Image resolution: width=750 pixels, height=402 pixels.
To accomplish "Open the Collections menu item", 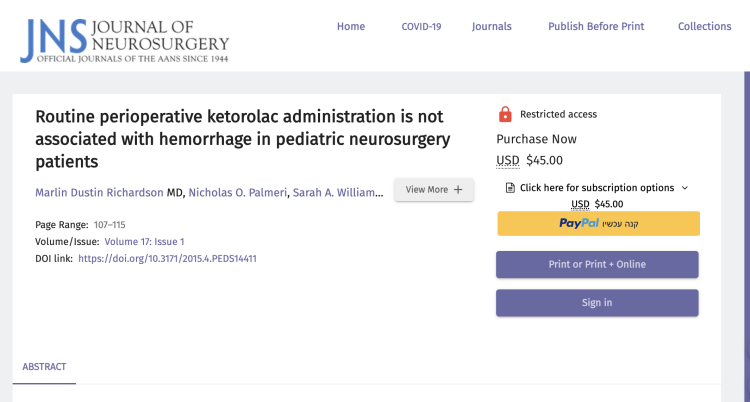I will pos(704,27).
